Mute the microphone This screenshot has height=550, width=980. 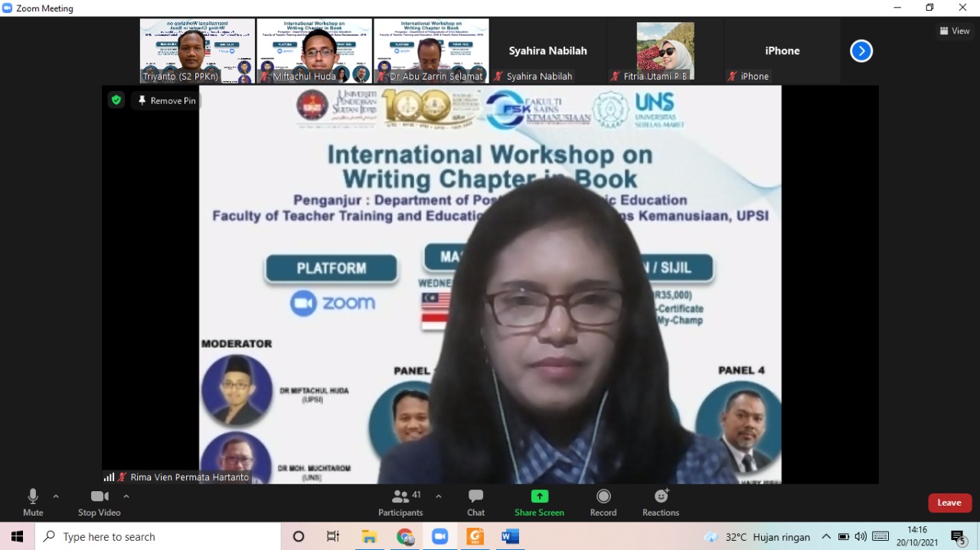33,502
